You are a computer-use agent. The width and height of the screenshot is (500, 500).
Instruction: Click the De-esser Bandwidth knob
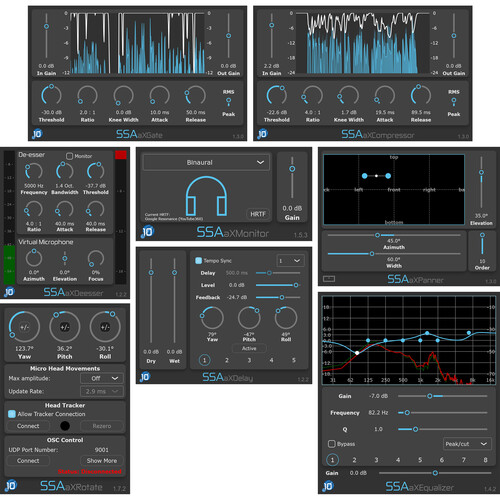pos(65,171)
